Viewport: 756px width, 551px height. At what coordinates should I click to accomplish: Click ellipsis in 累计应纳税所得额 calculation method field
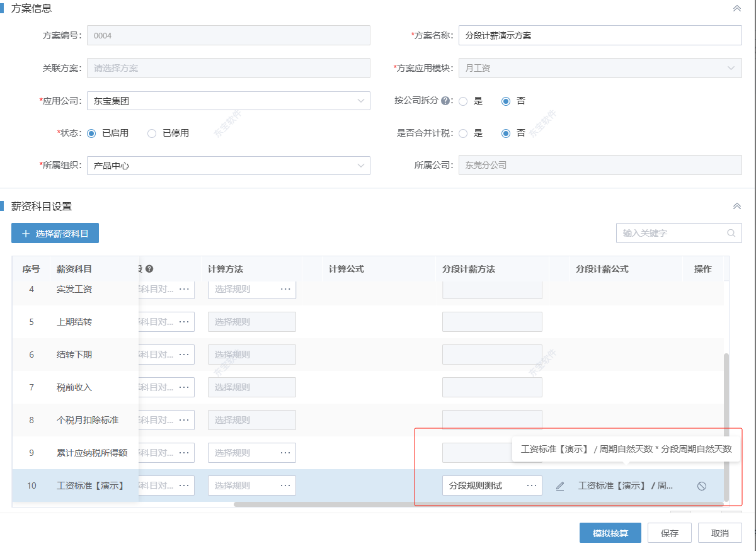point(285,453)
